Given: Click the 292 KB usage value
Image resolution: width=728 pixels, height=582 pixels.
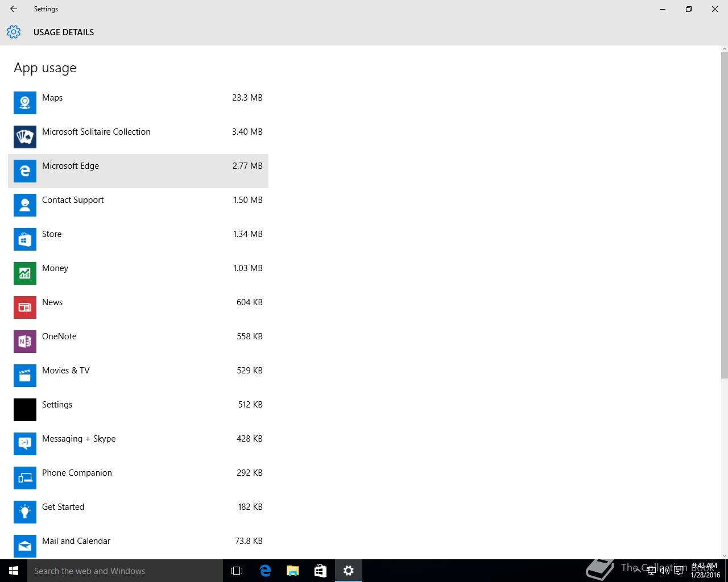Looking at the screenshot, I should coord(250,473).
